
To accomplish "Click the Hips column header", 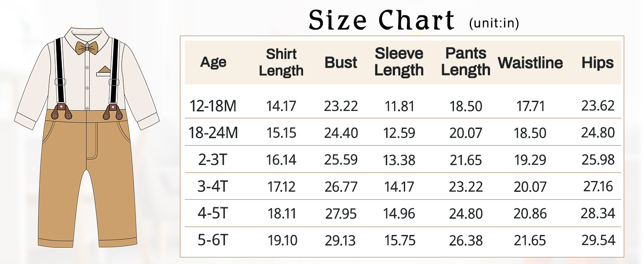I will tap(597, 62).
